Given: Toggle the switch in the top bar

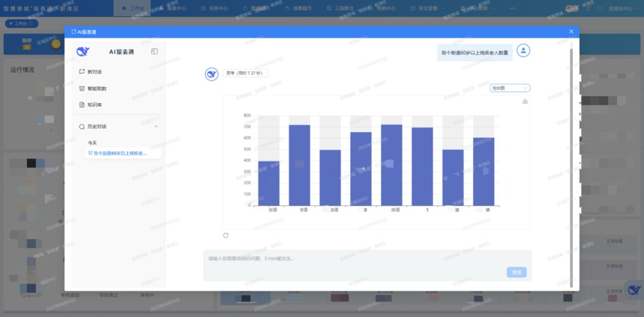Looking at the screenshot, I should tap(571, 8).
